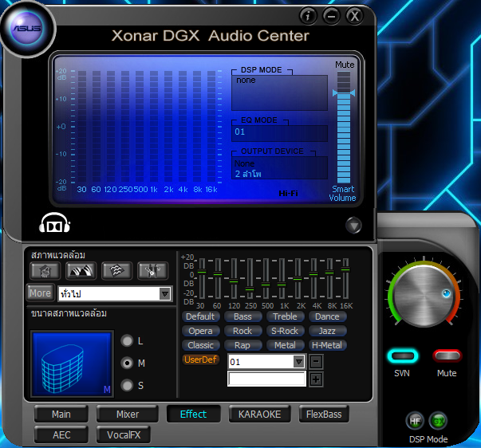Switch to the Effect tab
Image resolution: width=481 pixels, height=448 pixels.
[x=193, y=415]
